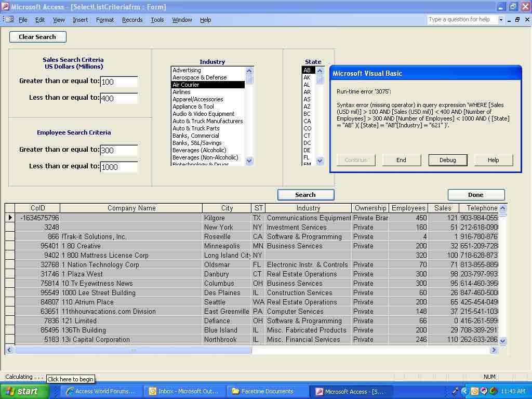Viewport: 532px width, 399px height.
Task: Open Inbox - Microsoft Outlook taskbar item
Action: [184, 391]
